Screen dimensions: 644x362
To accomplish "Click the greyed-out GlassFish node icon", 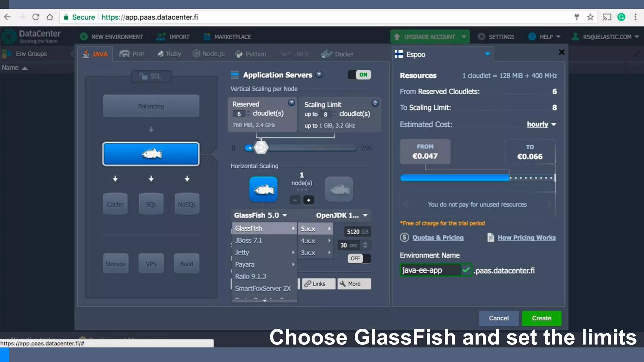I will coord(339,189).
